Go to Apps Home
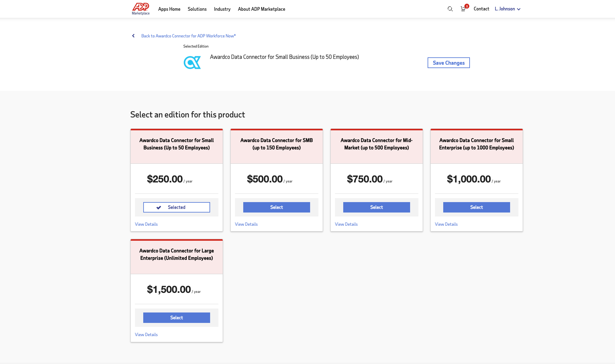The height and width of the screenshot is (364, 615). coord(169,9)
